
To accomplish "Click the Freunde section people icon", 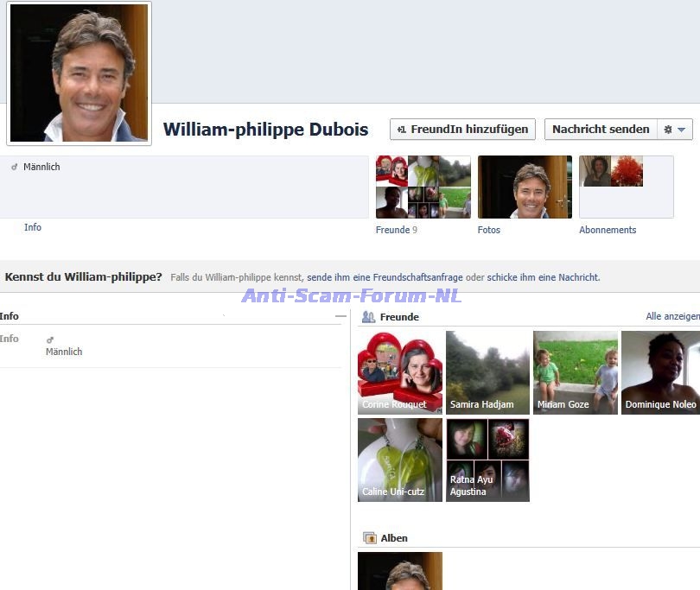I will 369,317.
